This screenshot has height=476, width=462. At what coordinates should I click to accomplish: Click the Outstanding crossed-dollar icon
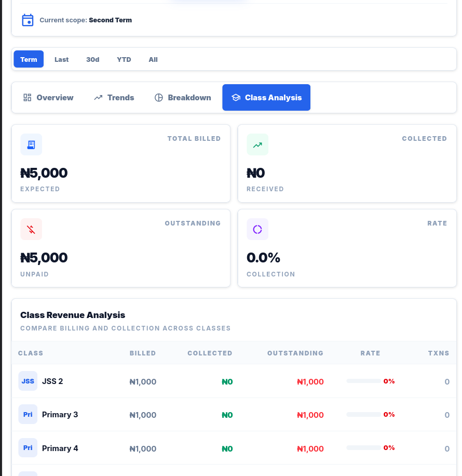point(31,229)
